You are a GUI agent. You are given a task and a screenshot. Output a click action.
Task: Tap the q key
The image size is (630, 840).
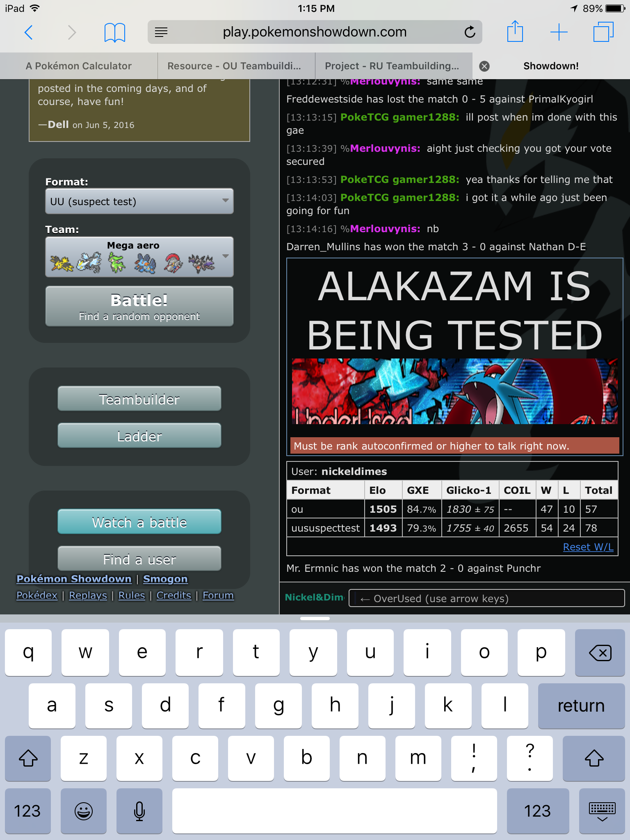point(28,653)
